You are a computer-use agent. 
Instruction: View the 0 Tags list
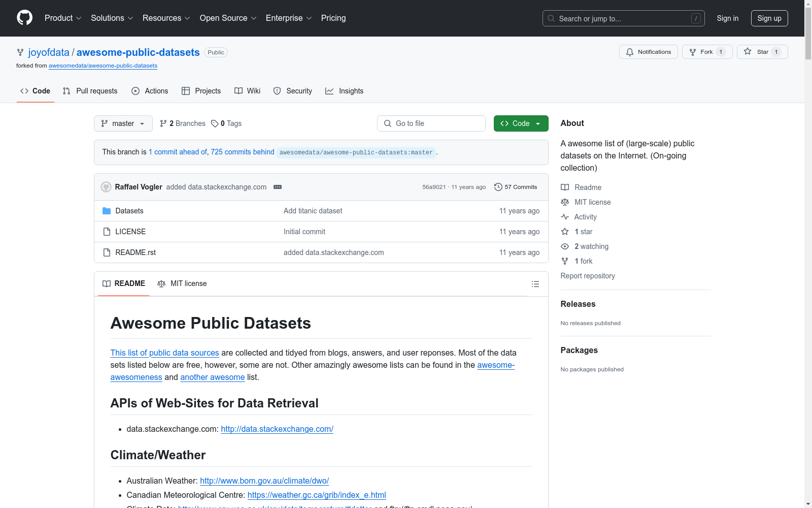(226, 123)
